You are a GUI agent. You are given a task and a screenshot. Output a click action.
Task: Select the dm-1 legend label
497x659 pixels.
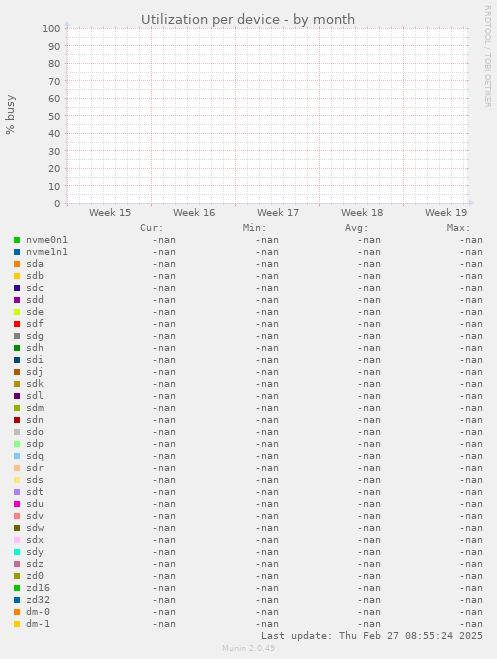[38, 624]
